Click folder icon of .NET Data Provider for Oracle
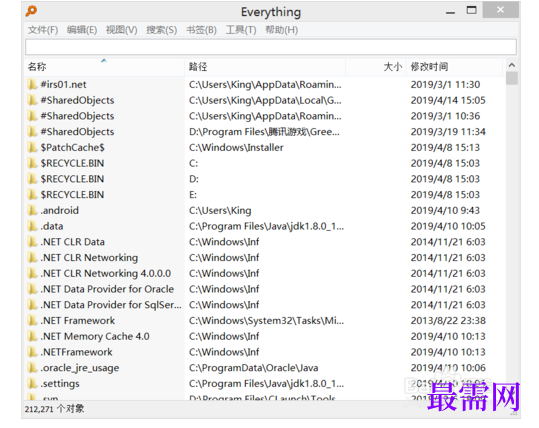 (32, 289)
